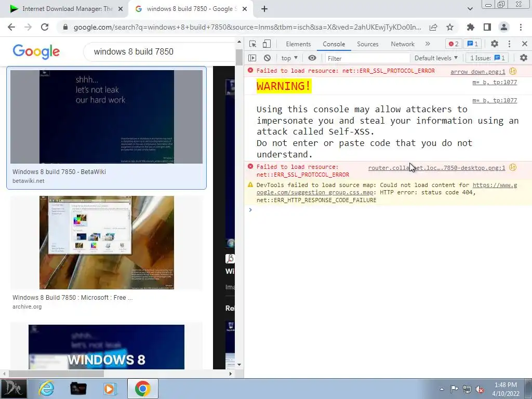Open the WINDOWS 8 banner thumbnail
Screen dimensions: 532x399
click(x=106, y=347)
